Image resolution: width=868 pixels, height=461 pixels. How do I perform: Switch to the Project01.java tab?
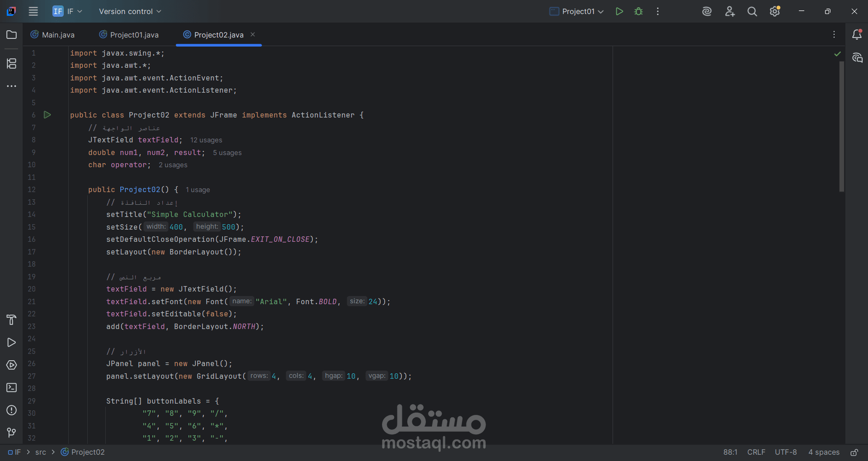pos(129,35)
